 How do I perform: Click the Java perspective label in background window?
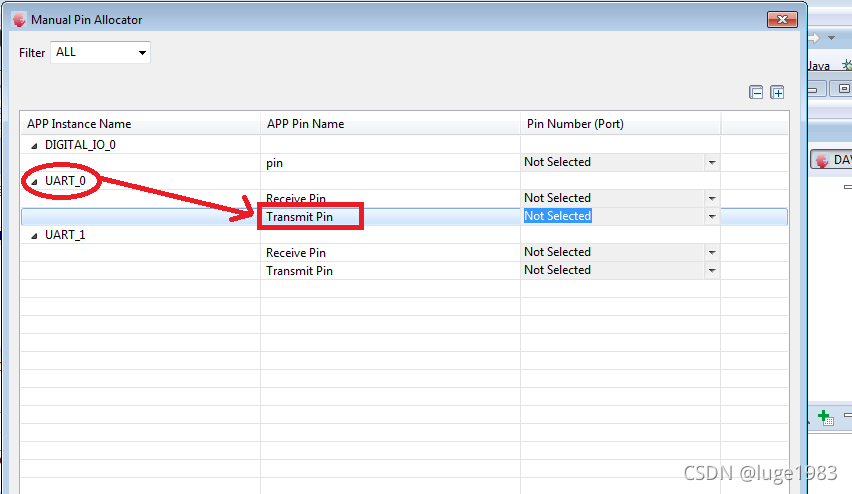[x=819, y=66]
